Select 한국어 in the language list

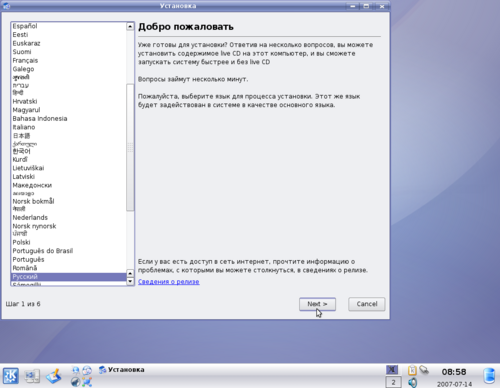click(x=69, y=151)
